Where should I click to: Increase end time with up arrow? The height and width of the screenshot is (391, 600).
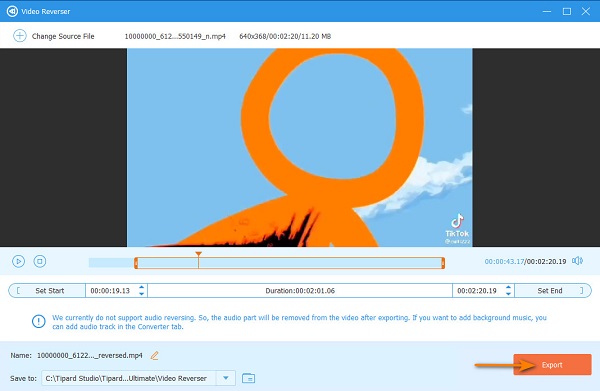pos(508,287)
